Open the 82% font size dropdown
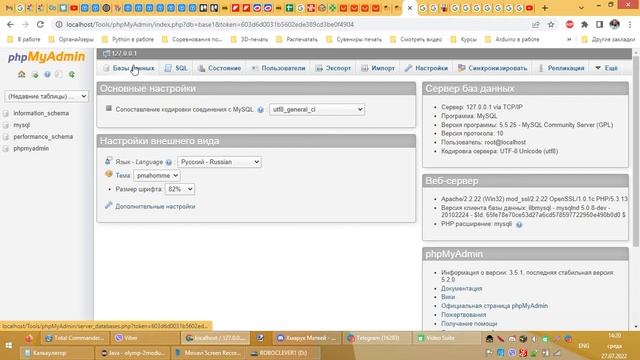Viewport: 640px width, 360px height. coord(180,189)
